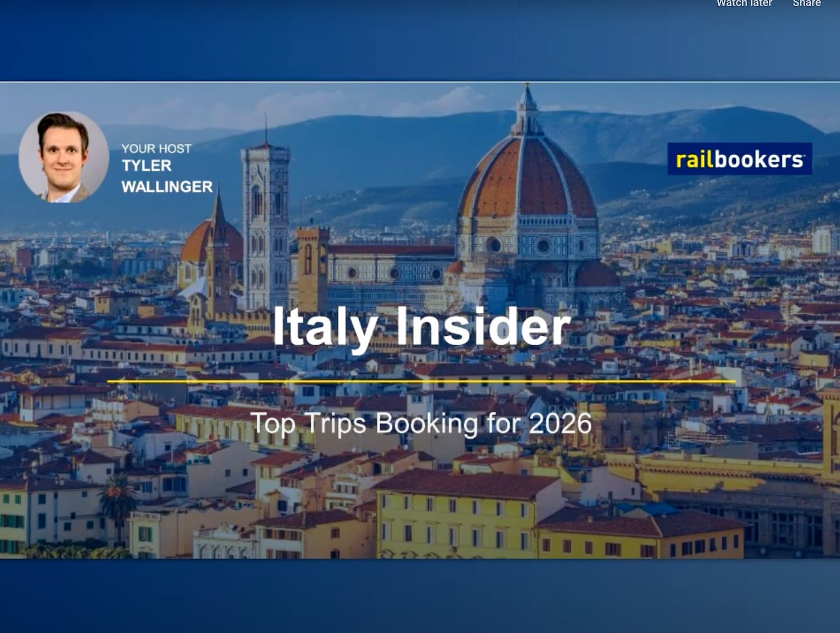The height and width of the screenshot is (633, 840).
Task: Click the WALLINGER surname text
Action: [x=167, y=186]
